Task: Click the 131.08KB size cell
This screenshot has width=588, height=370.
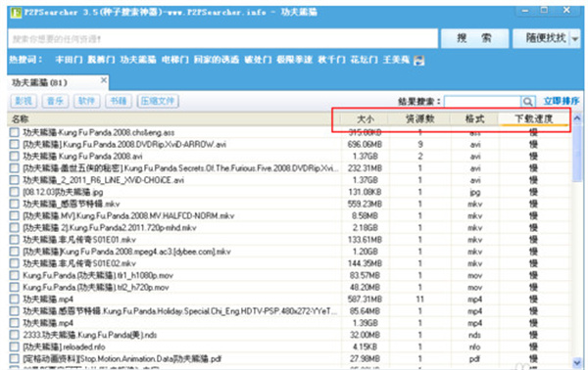Action: [x=365, y=192]
